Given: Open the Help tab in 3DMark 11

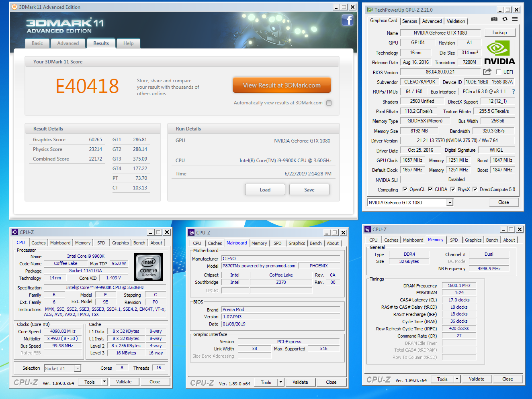Looking at the screenshot, I should click(129, 43).
